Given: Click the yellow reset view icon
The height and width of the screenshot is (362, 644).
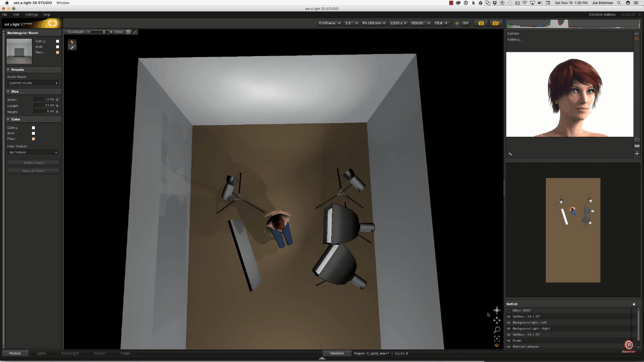Looking at the screenshot, I should pos(497,346).
